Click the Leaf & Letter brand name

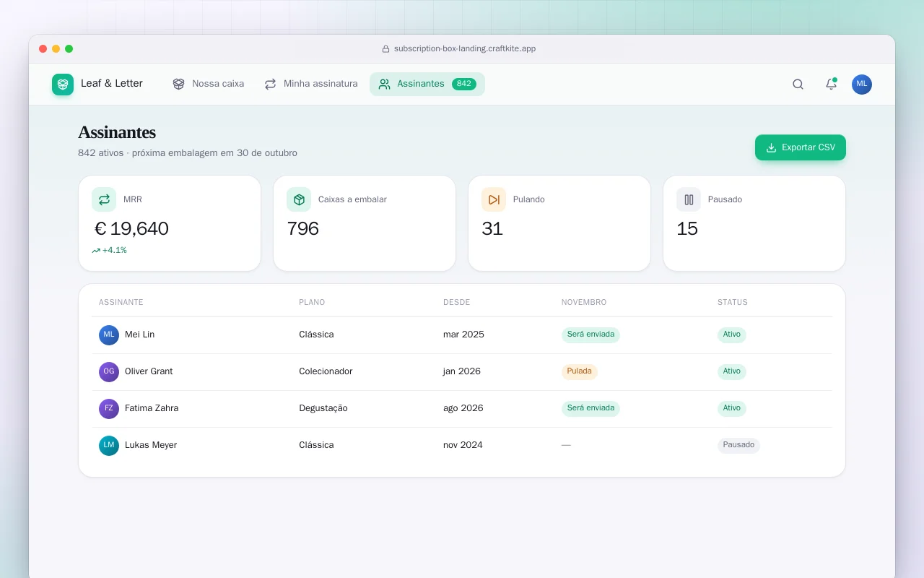(112, 84)
